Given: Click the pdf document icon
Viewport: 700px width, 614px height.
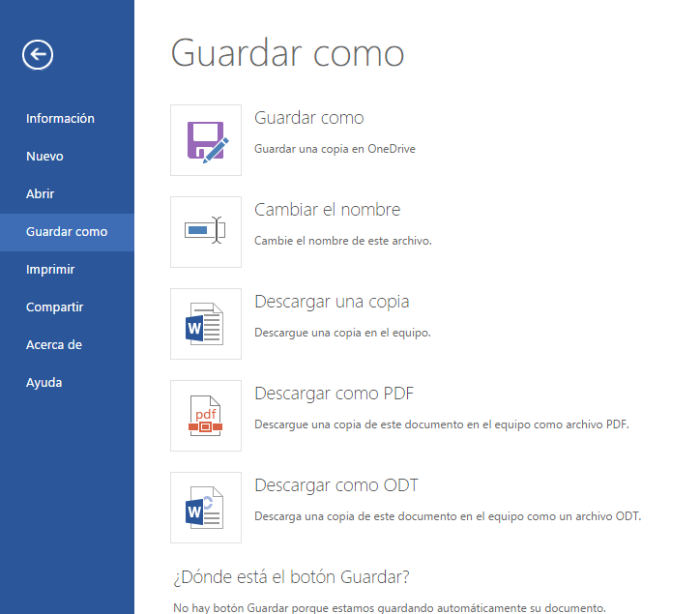Looking at the screenshot, I should tap(206, 416).
